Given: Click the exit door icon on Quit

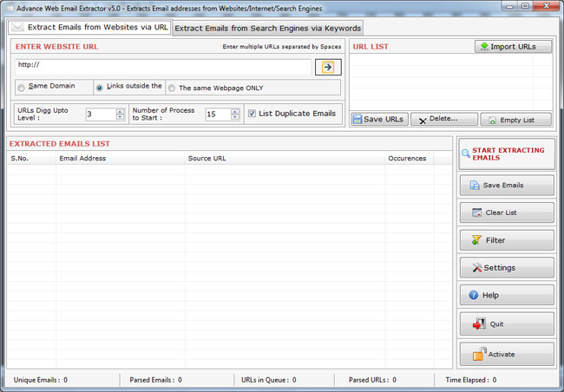Looking at the screenshot, I should 479,323.
